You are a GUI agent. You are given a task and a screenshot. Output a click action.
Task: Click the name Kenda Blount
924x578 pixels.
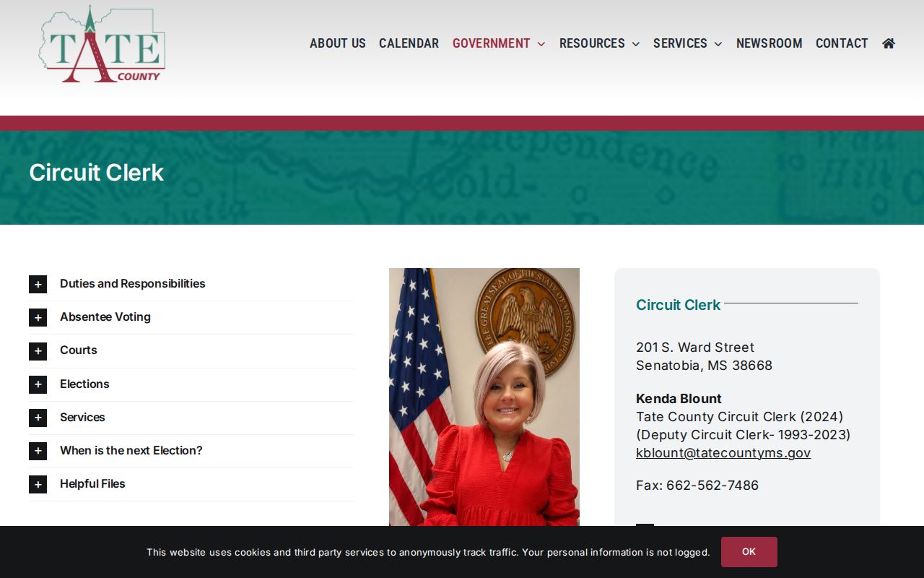pyautogui.click(x=679, y=399)
